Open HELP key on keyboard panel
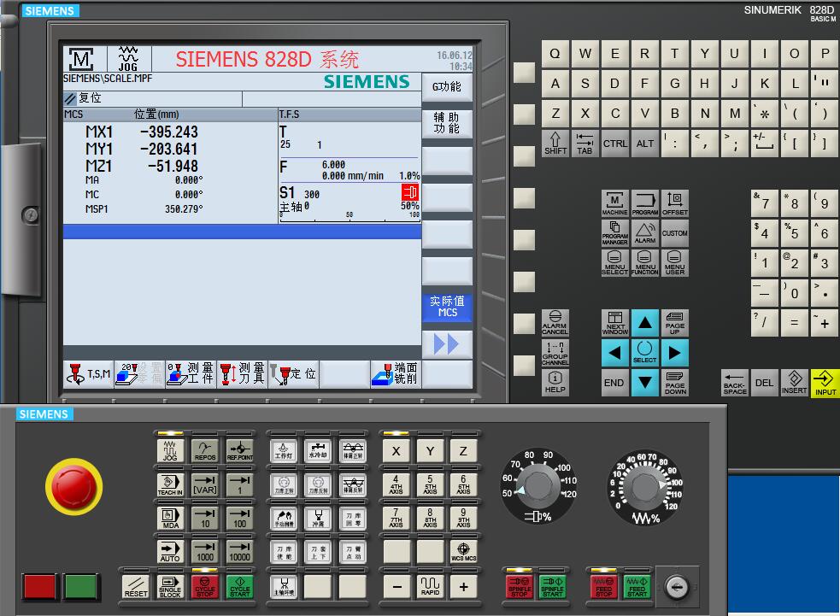This screenshot has width=840, height=616. point(555,383)
